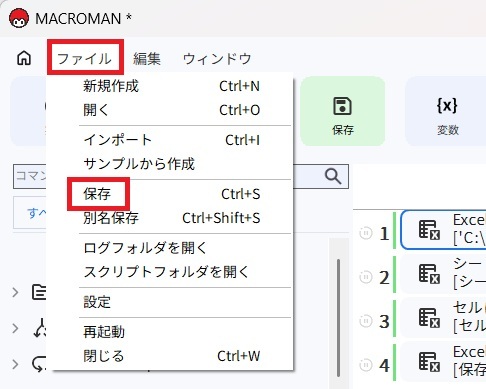Click the MACROMAN app logo icon

coord(19,18)
